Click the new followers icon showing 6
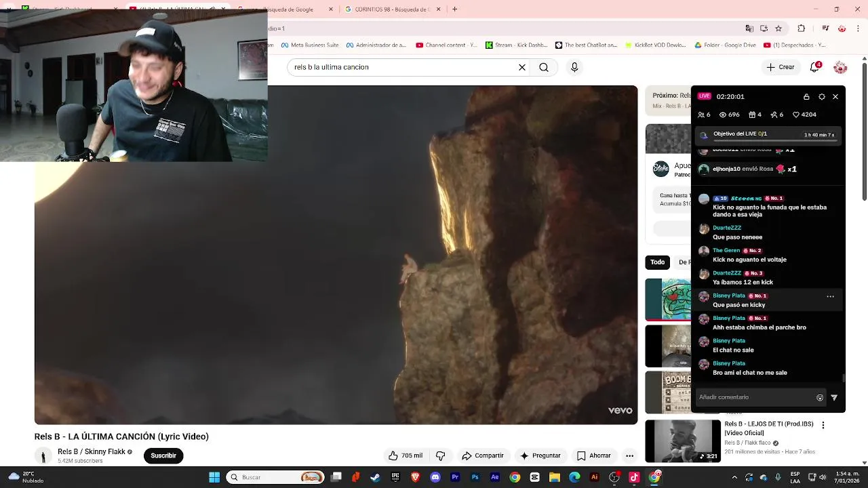The width and height of the screenshot is (868, 488). tap(777, 115)
